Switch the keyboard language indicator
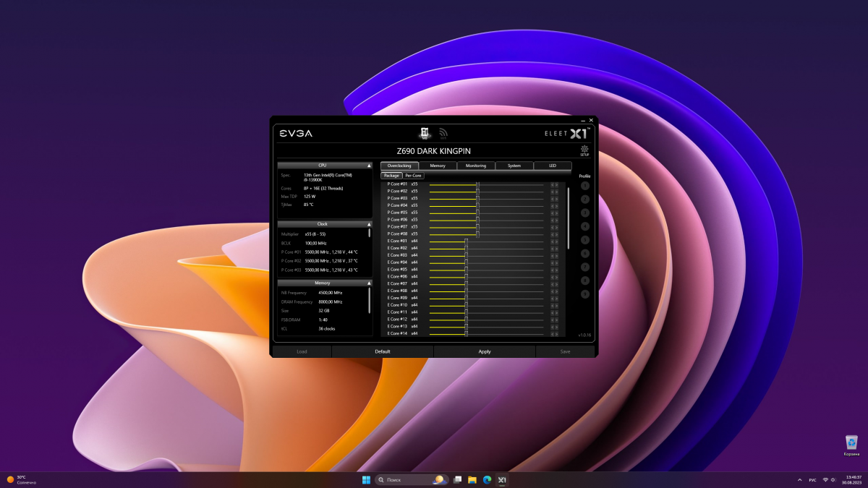Image resolution: width=868 pixels, height=488 pixels. click(x=812, y=479)
